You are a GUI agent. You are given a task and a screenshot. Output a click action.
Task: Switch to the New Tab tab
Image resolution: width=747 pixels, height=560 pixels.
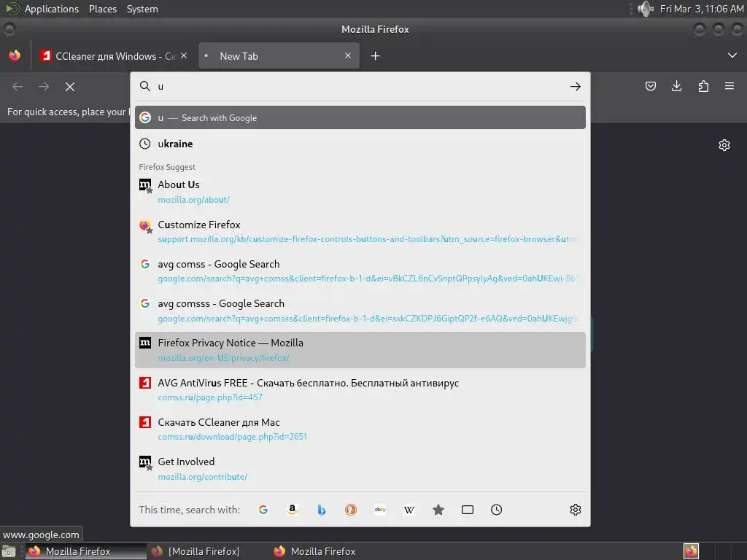coord(279,55)
